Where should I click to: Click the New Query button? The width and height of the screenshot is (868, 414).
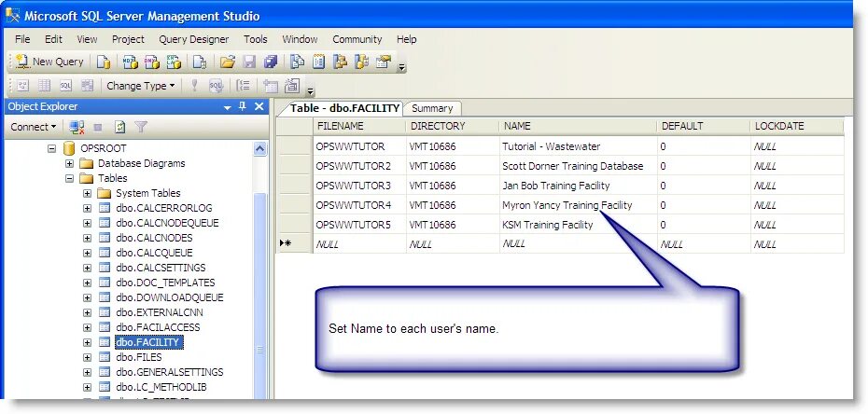pos(49,62)
